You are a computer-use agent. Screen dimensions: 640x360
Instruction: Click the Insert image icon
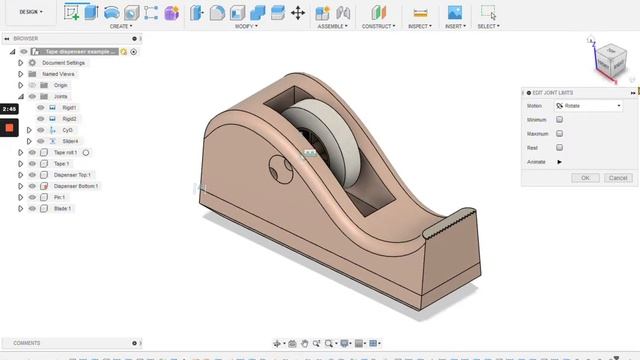click(455, 13)
